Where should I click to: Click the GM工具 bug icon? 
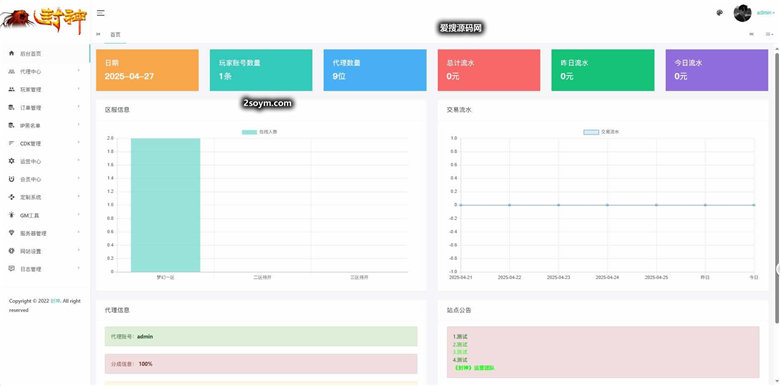coord(11,215)
